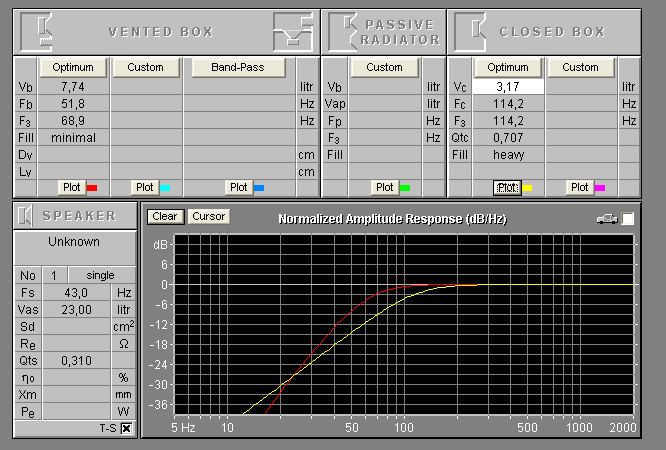The image size is (666, 450).
Task: Click the band-pass box icon in header
Action: pyautogui.click(x=293, y=32)
